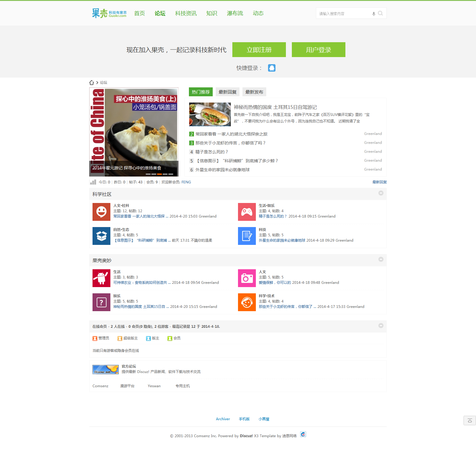Open 动态 in the navigation
476x455 pixels.
click(258, 13)
